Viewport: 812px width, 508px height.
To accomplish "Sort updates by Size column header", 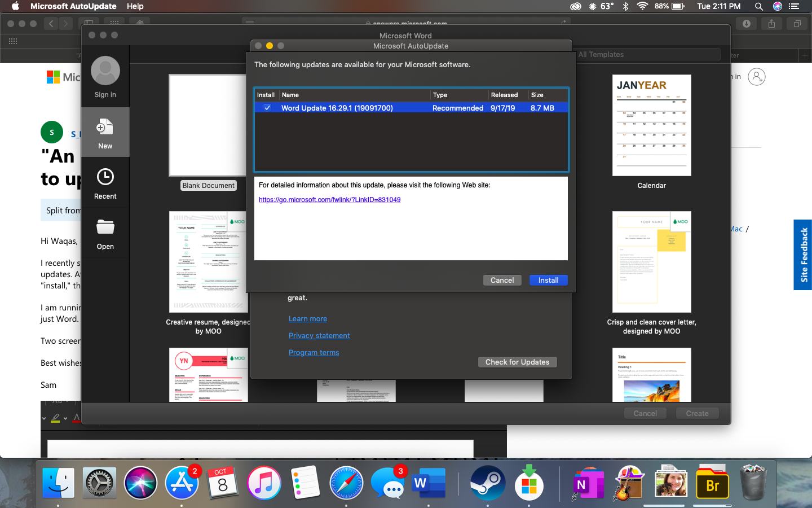I will tap(548, 95).
